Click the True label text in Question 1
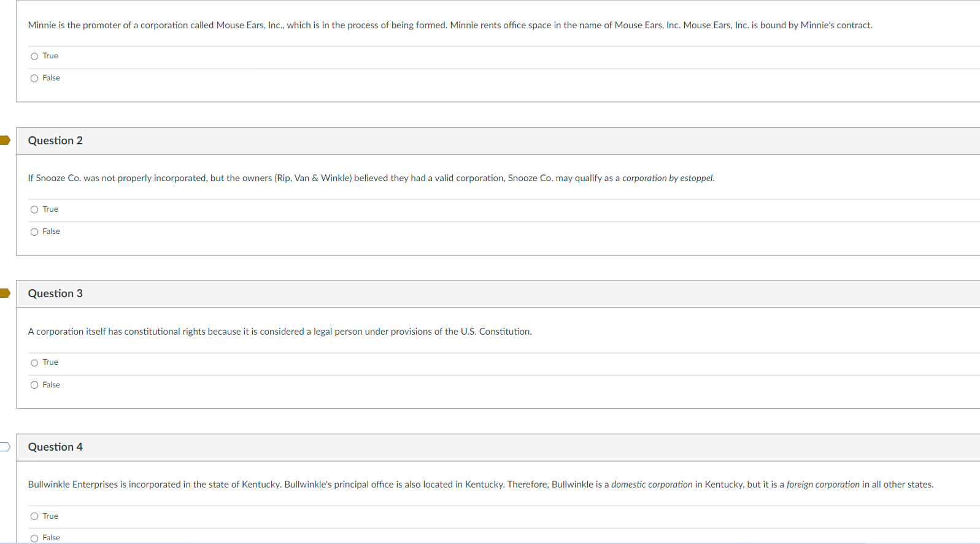 pos(50,56)
